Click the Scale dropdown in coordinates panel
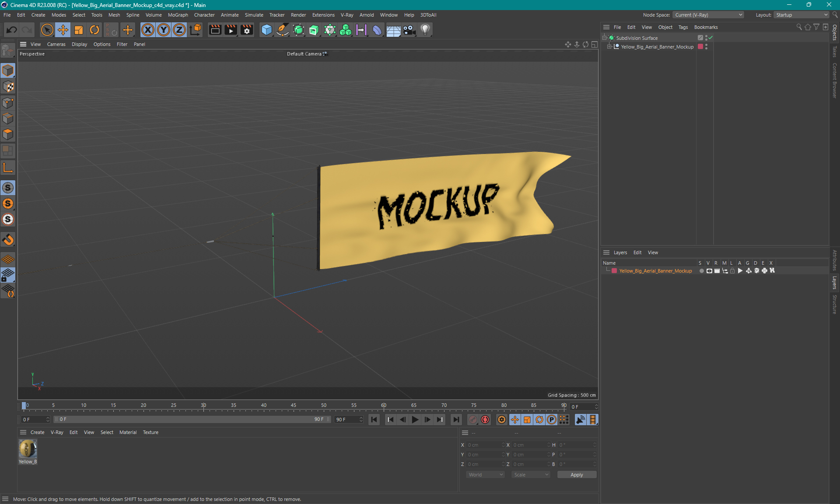The height and width of the screenshot is (504, 840). (529, 475)
